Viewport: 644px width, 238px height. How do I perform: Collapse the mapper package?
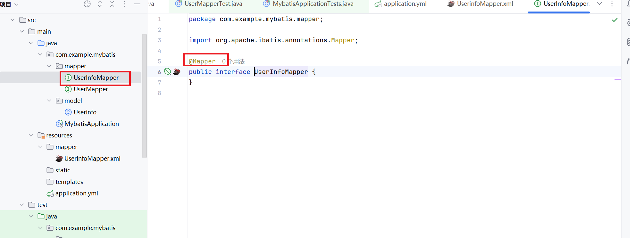(49, 66)
